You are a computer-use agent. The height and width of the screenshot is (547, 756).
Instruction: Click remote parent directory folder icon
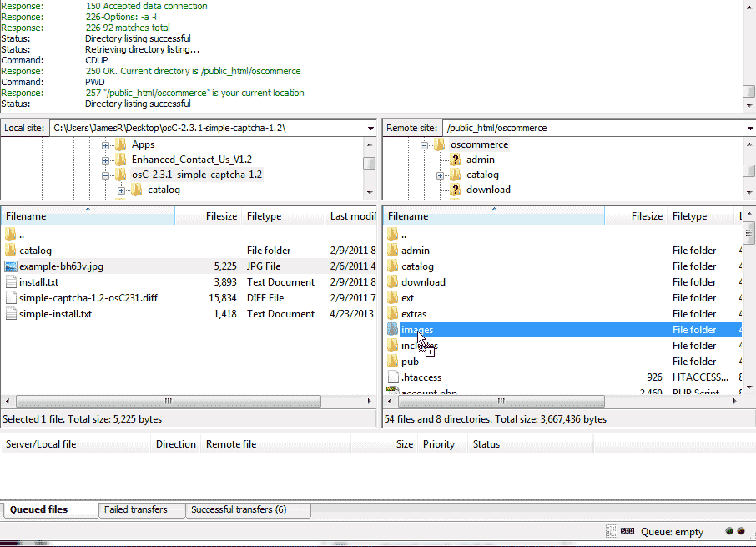click(393, 235)
